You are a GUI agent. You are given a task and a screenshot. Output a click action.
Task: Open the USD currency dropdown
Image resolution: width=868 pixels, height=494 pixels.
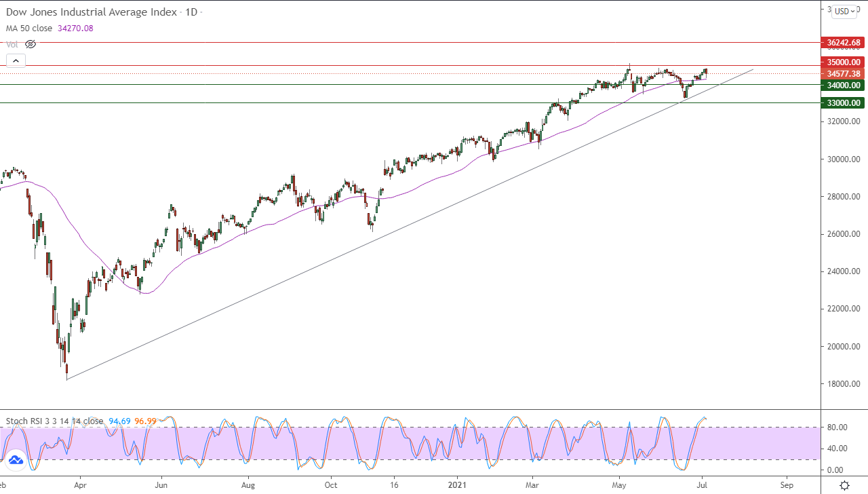pos(844,11)
